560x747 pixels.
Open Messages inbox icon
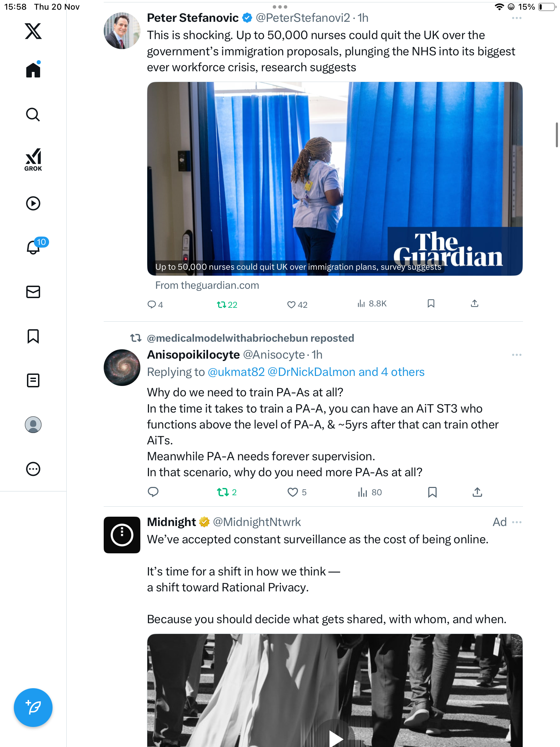click(33, 292)
